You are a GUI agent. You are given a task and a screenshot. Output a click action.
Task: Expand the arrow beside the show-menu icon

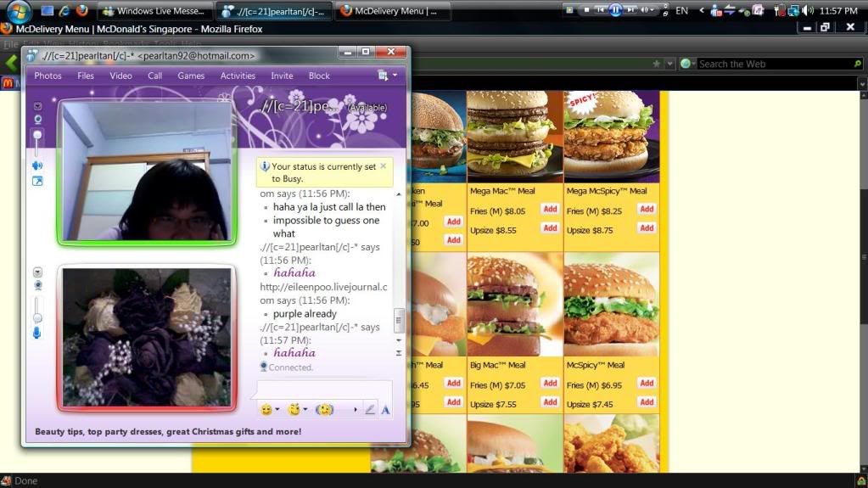395,75
